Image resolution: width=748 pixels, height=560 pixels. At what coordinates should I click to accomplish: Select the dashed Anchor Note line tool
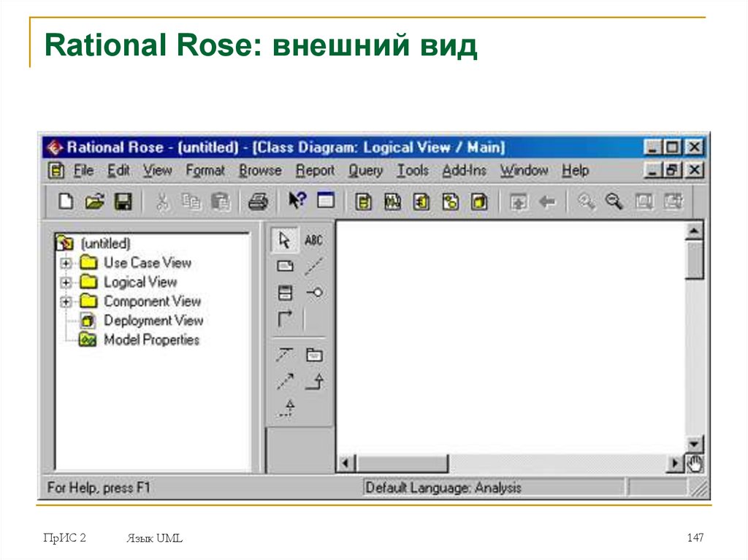tap(314, 266)
